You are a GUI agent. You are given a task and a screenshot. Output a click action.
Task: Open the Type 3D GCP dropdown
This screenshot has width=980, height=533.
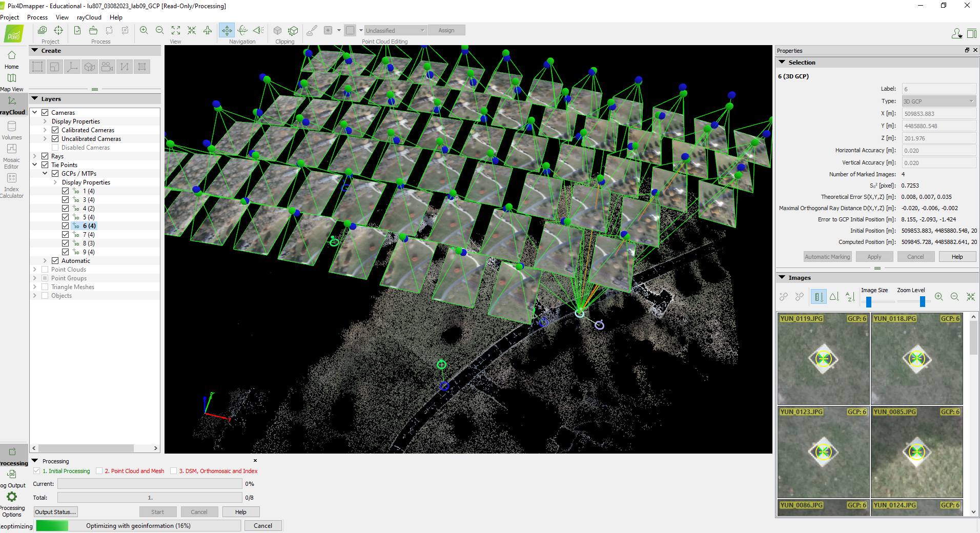pyautogui.click(x=938, y=101)
